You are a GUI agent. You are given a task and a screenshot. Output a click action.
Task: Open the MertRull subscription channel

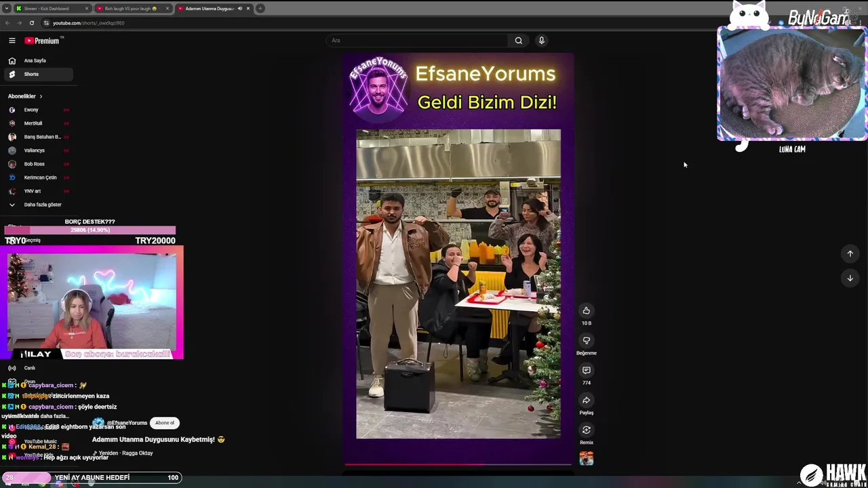tap(39, 123)
